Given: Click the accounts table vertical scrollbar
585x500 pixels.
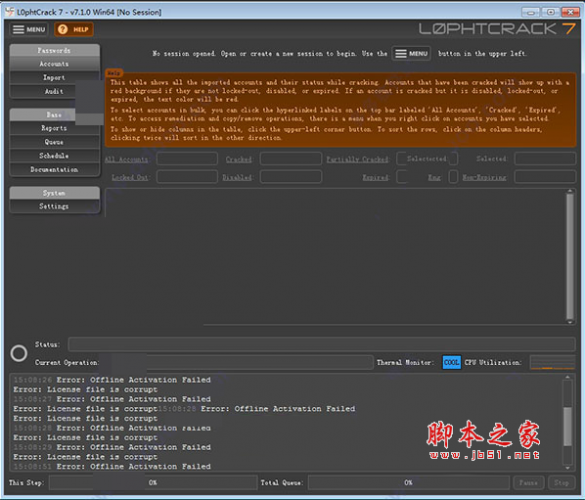Looking at the screenshot, I should (x=570, y=256).
